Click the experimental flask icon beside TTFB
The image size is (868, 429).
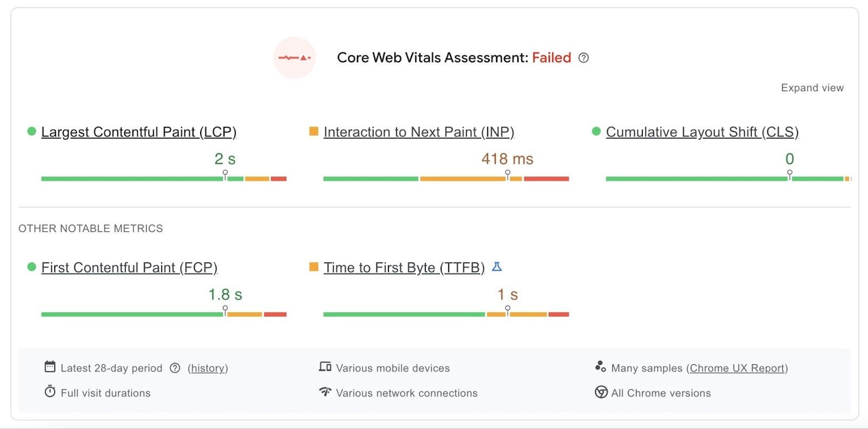(496, 267)
